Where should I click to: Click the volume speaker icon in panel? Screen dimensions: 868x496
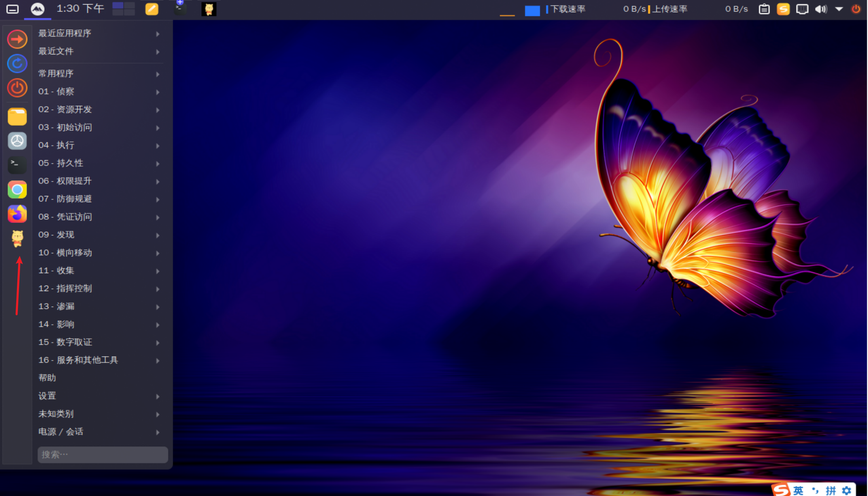pos(821,9)
